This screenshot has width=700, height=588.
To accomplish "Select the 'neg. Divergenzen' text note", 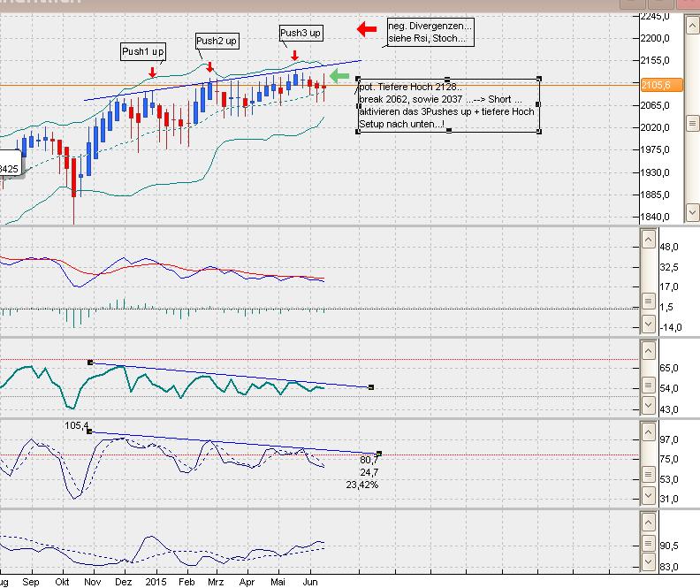I will coord(430,32).
